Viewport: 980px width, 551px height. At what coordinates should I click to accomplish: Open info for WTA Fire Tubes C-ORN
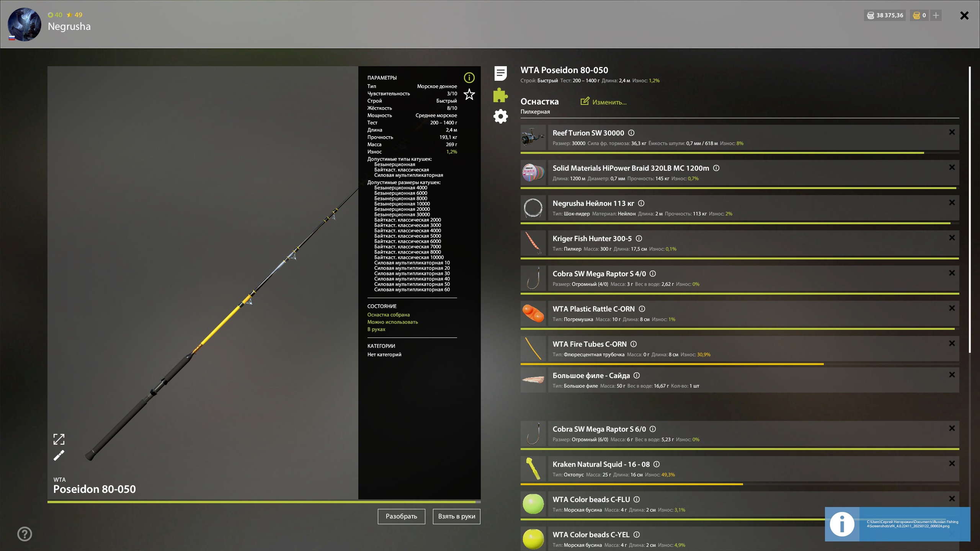click(634, 344)
